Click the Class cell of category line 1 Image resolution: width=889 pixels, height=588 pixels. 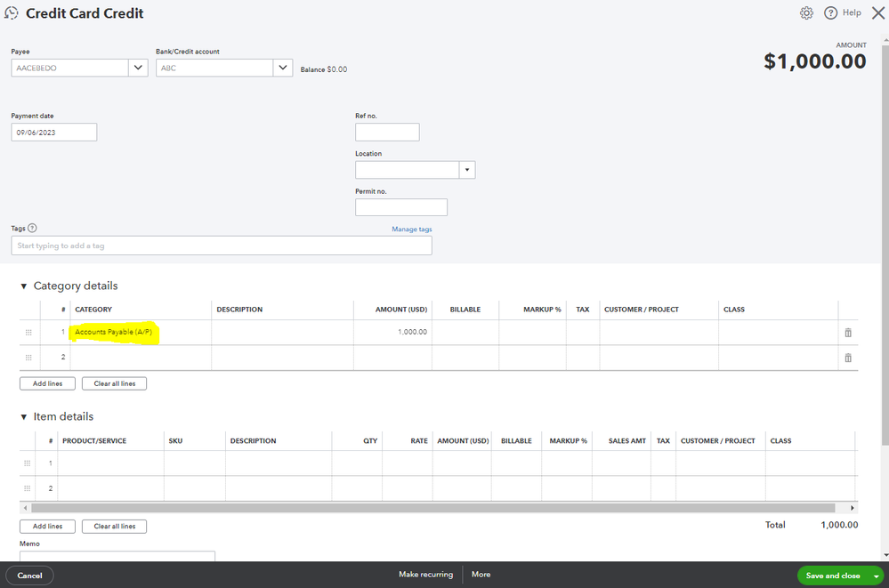click(x=778, y=333)
